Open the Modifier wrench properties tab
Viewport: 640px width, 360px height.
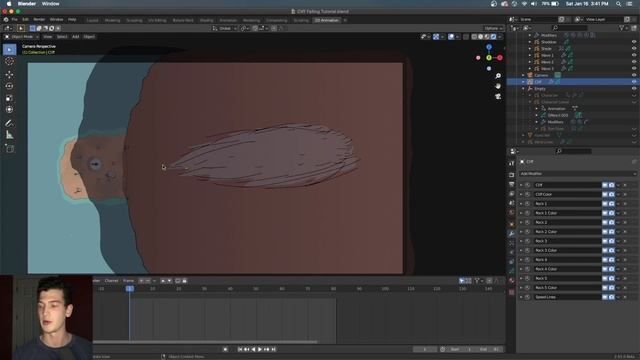[x=511, y=233]
